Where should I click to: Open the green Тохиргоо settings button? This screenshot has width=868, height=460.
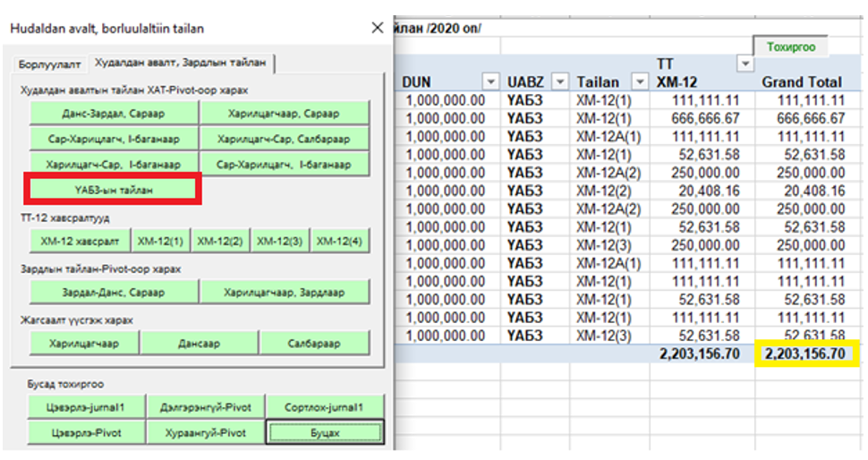pos(790,47)
